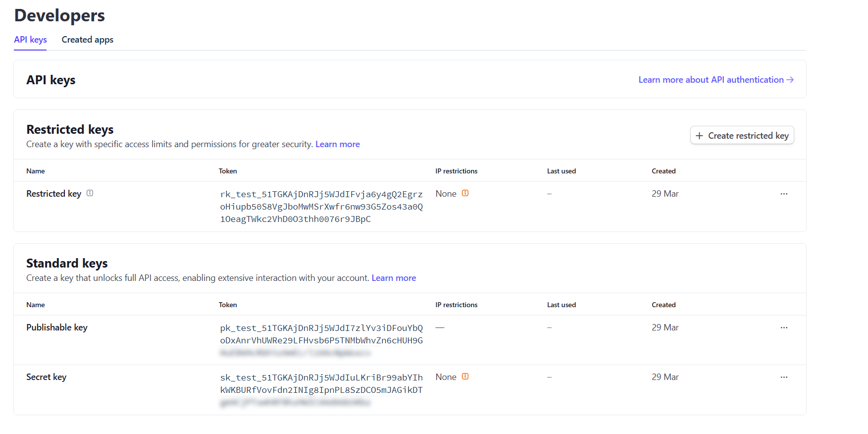
Task: Click the arrow icon after API authentication link
Action: pyautogui.click(x=790, y=80)
